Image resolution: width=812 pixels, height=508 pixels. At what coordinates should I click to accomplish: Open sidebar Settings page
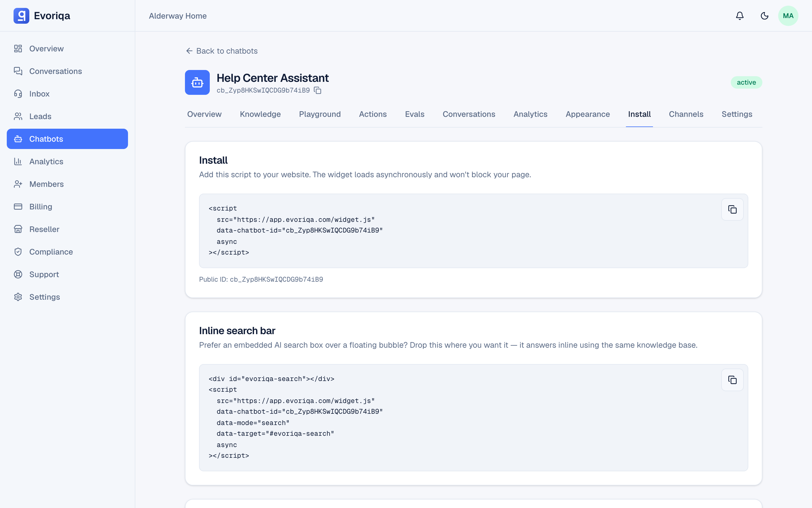coord(67,297)
